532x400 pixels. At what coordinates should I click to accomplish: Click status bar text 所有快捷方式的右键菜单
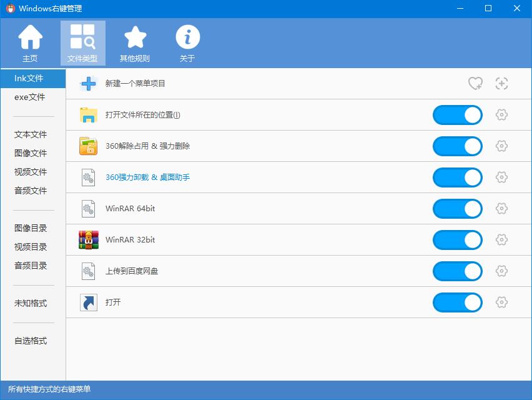pyautogui.click(x=49, y=389)
